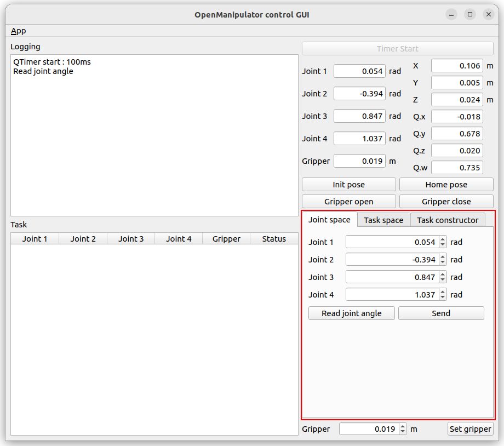Increment Joint 3 spinbox using up arrow
The height and width of the screenshot is (446, 504).
tap(443, 275)
